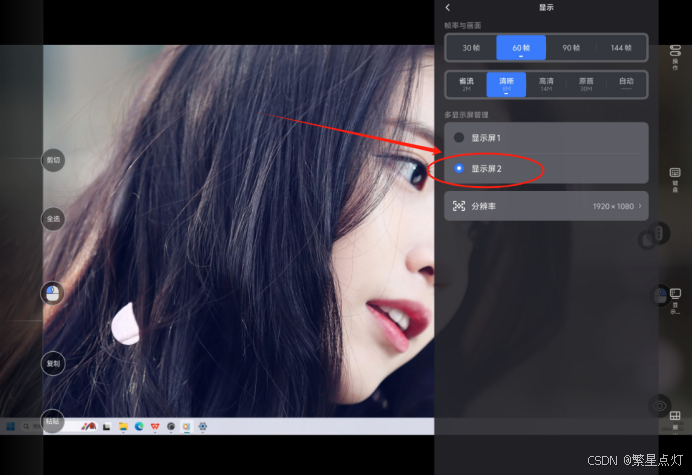This screenshot has width=692, height=475.
Task: Select the 90 帧 frame rate
Action: point(571,48)
